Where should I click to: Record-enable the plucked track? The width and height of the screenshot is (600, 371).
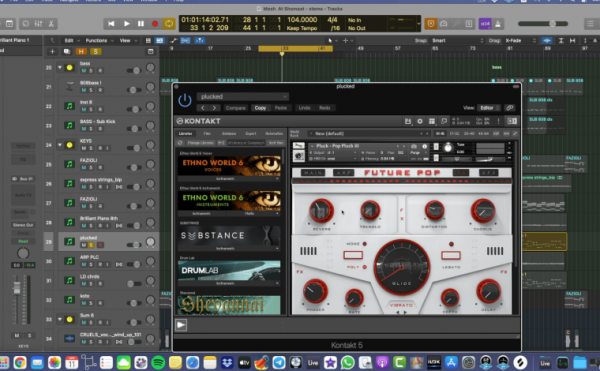tap(100, 245)
